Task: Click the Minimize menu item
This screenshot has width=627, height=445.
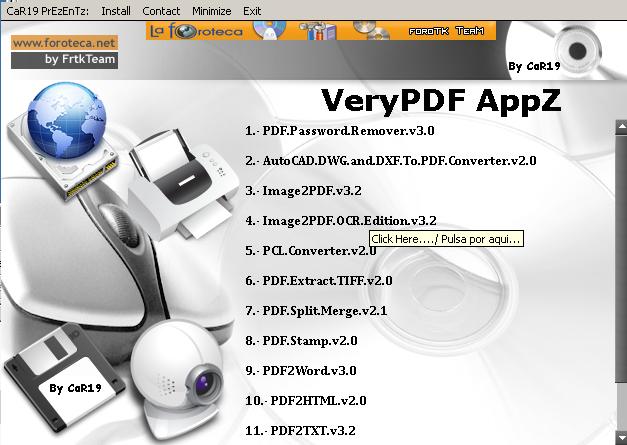Action: 212,10
